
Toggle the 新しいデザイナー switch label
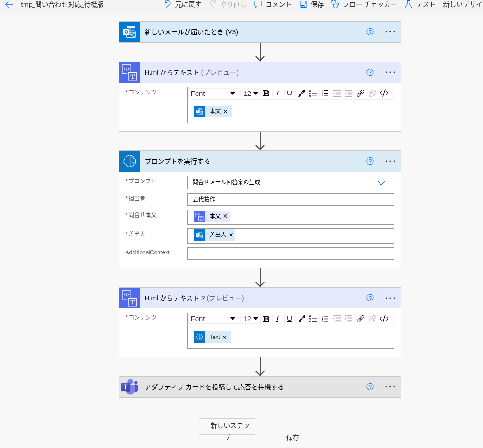click(x=462, y=4)
